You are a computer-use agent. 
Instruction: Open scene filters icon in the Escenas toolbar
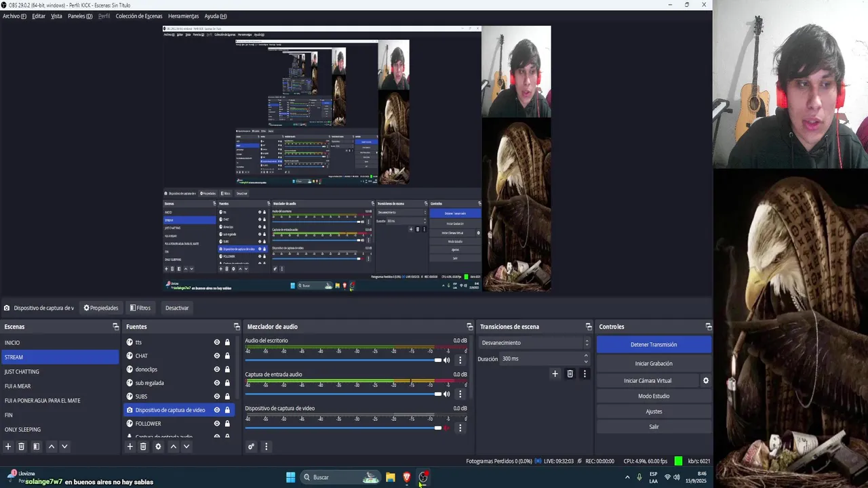coord(37,447)
